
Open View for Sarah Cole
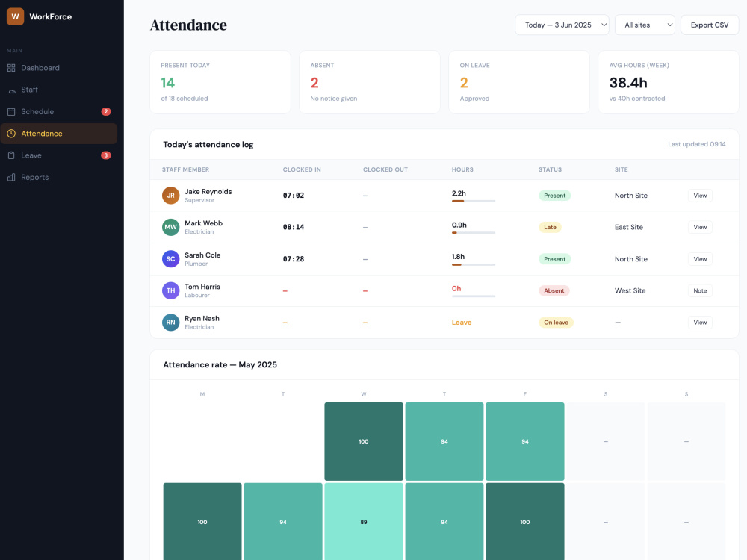click(700, 259)
